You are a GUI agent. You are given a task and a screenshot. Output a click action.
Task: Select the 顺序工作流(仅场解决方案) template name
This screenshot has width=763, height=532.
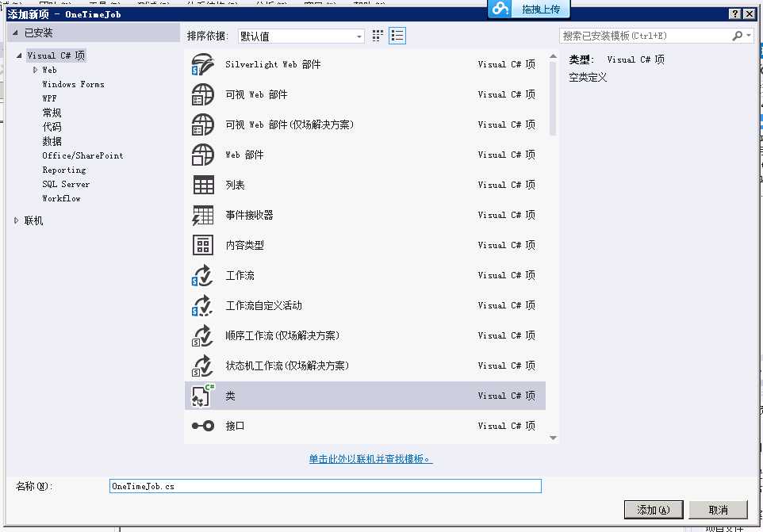click(282, 335)
